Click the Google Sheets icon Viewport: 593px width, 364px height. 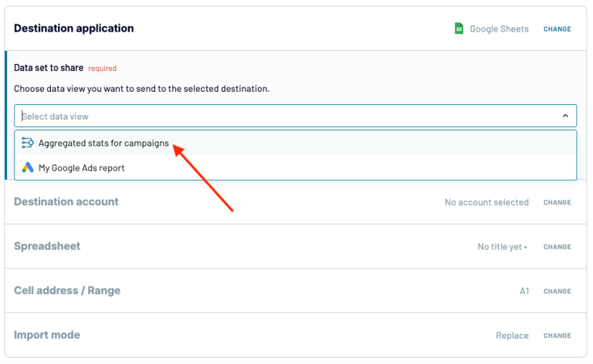(x=459, y=29)
